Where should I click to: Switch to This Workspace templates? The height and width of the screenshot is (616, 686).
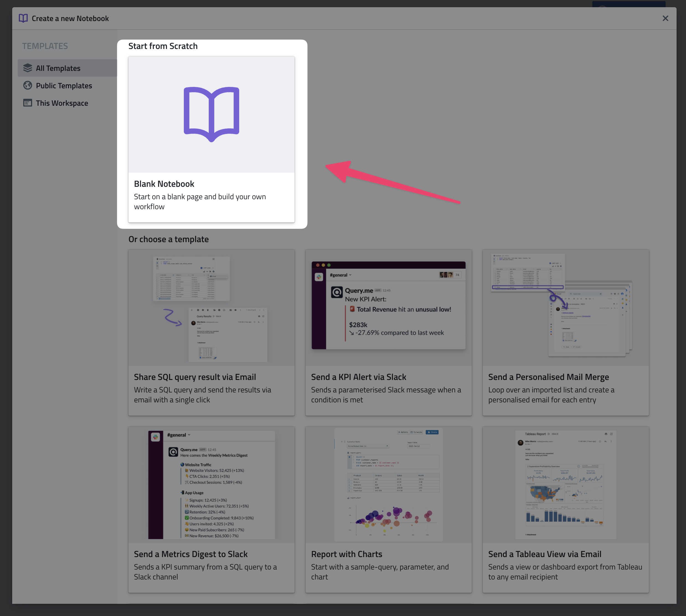(x=62, y=103)
